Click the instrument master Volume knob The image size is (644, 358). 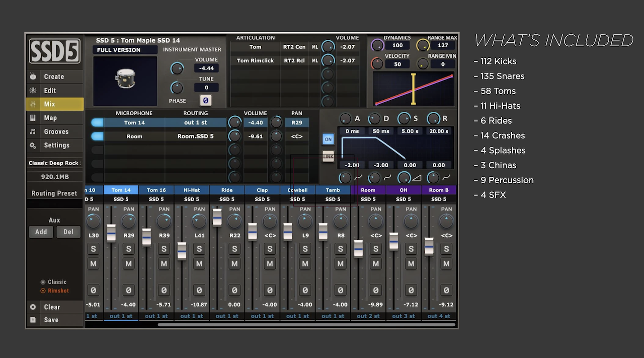[177, 68]
